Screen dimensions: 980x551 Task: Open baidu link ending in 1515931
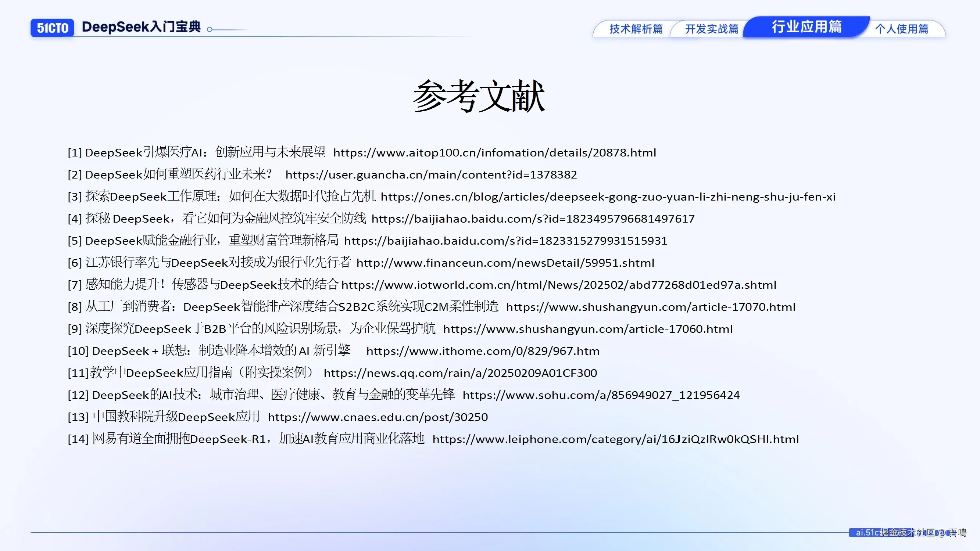tap(505, 241)
